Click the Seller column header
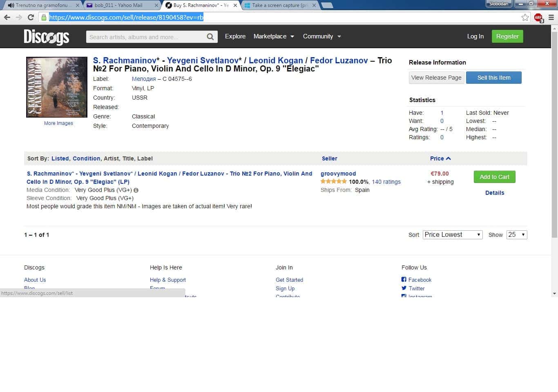 pyautogui.click(x=329, y=158)
